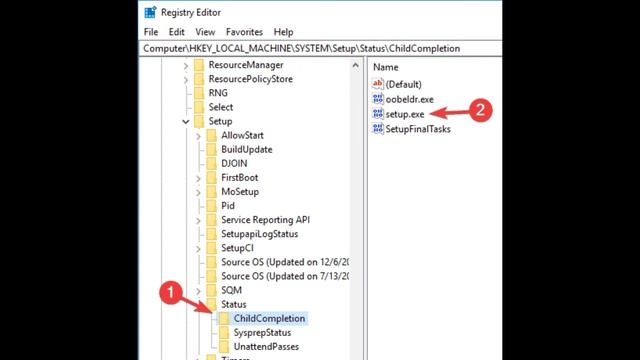Expand the MoSetup key
640x360 pixels.
tap(198, 192)
